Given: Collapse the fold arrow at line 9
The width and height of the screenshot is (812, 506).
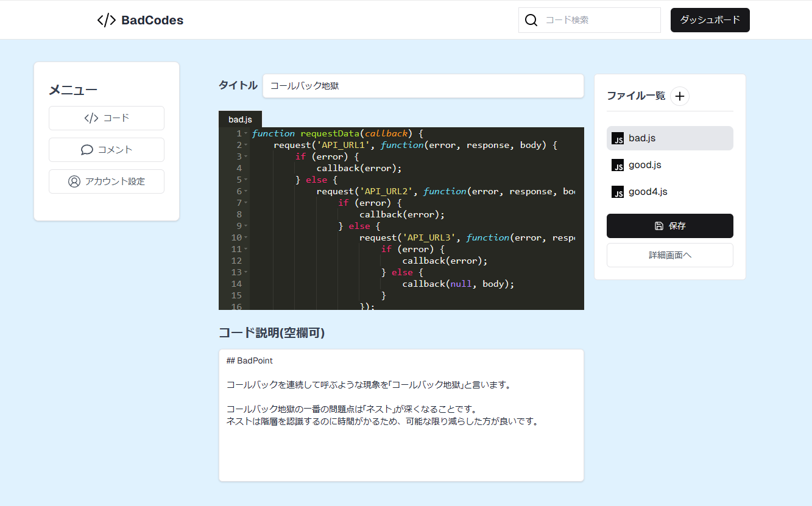Looking at the screenshot, I should point(245,226).
